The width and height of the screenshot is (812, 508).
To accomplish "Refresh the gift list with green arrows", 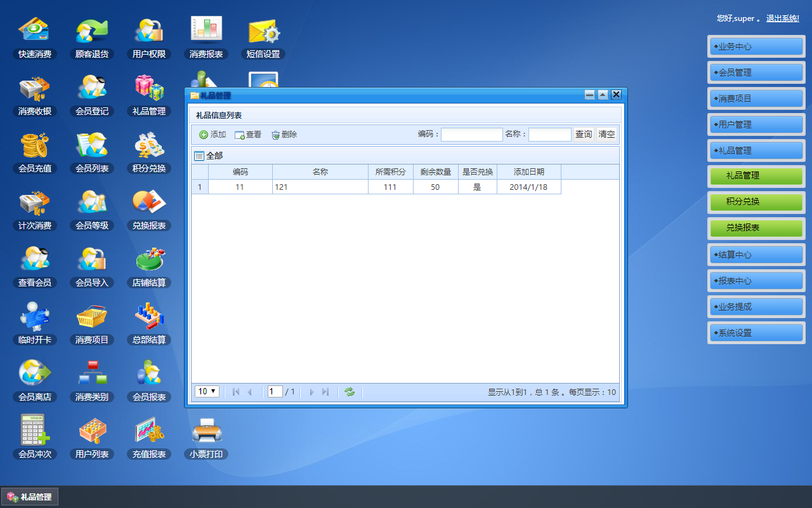I will 350,392.
